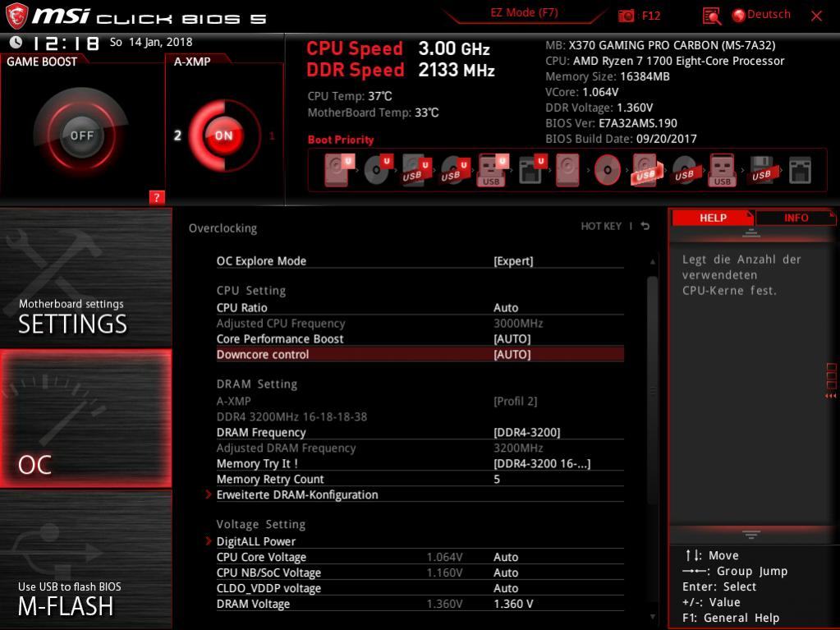Take a screenshot with the F12 camera icon
The image size is (840, 630).
pyautogui.click(x=626, y=16)
